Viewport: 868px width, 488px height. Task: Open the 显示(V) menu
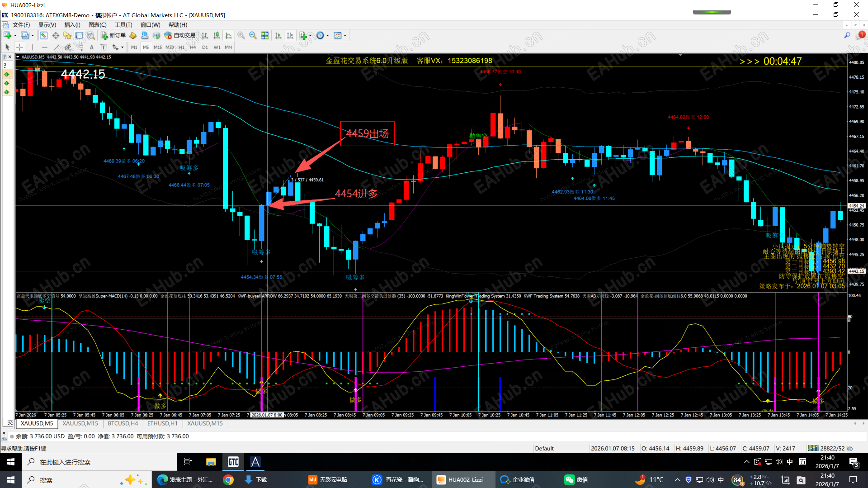tap(47, 25)
